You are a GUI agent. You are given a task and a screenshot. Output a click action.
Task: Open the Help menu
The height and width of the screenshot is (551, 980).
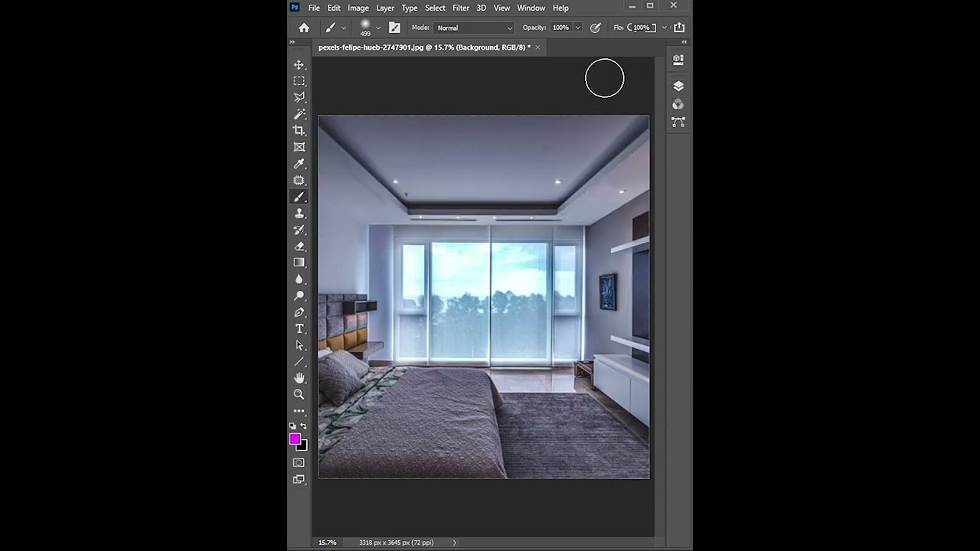click(x=560, y=8)
